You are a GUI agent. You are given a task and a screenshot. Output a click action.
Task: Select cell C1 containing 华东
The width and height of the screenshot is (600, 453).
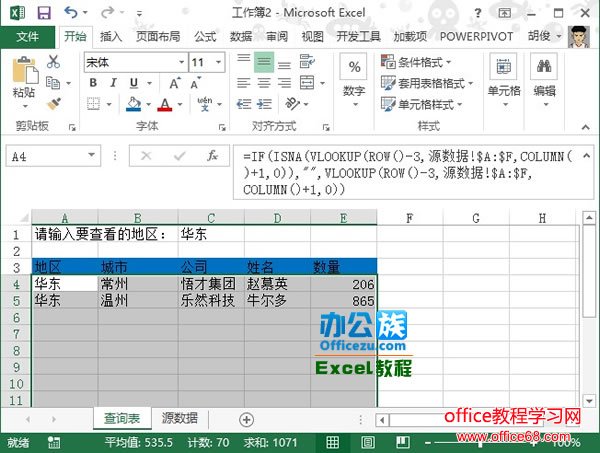[x=211, y=234]
